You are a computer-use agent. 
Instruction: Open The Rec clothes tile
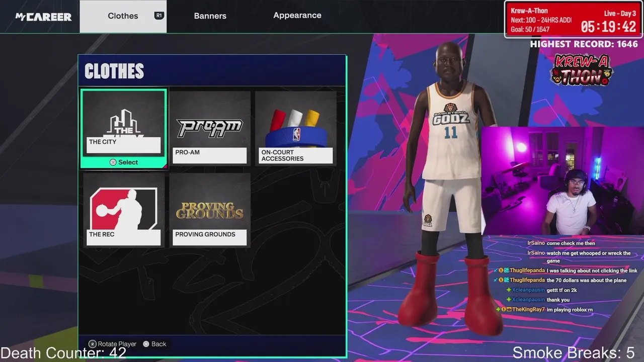[x=124, y=210]
